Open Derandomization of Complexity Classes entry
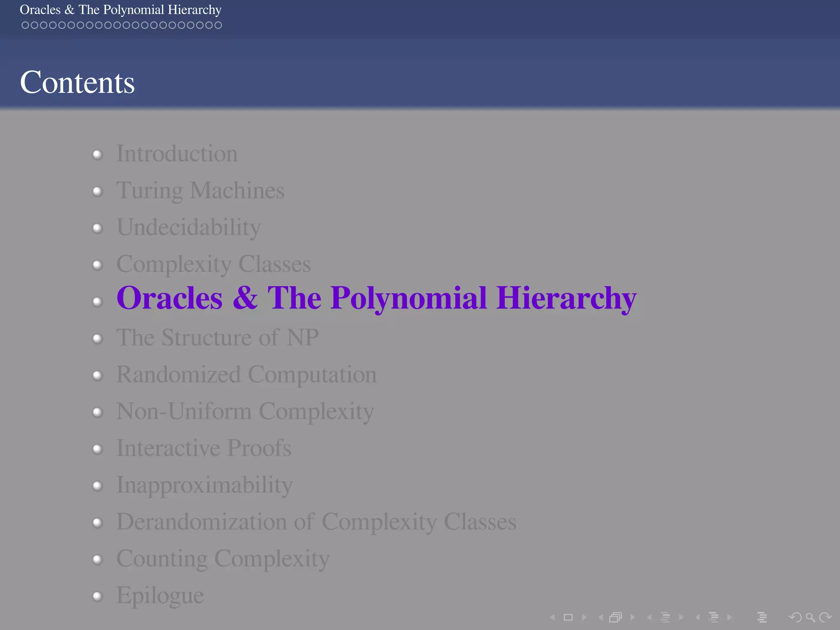840x630 pixels. pos(316,522)
